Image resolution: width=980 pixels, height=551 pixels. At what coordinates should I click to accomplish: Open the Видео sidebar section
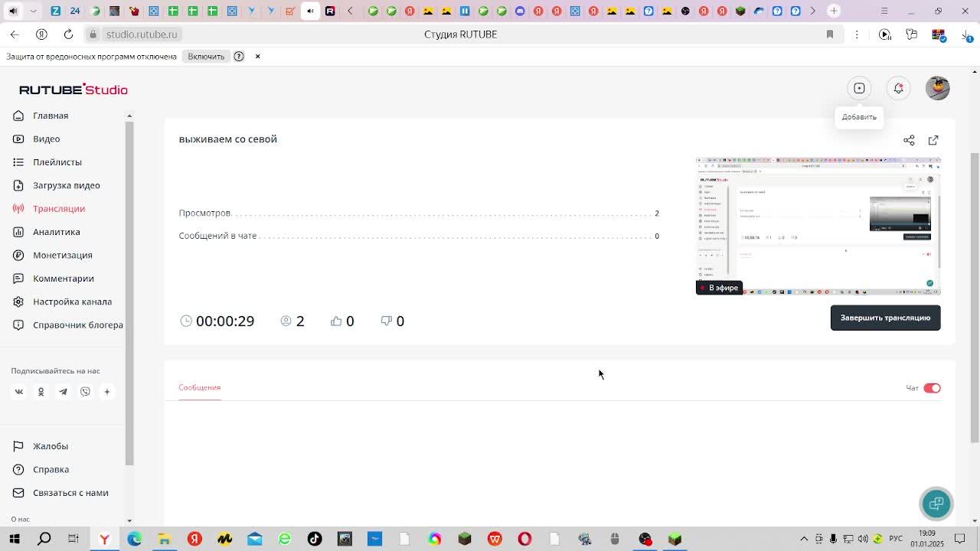pos(46,139)
